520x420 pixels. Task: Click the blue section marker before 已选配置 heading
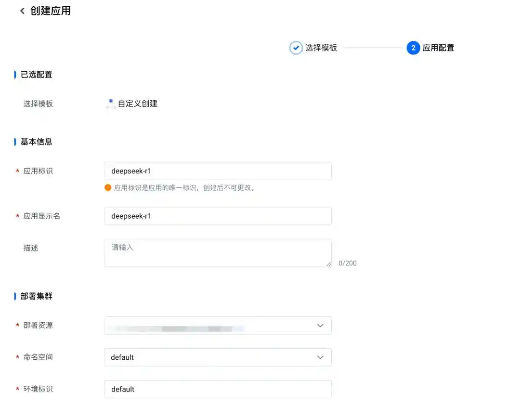click(x=15, y=74)
